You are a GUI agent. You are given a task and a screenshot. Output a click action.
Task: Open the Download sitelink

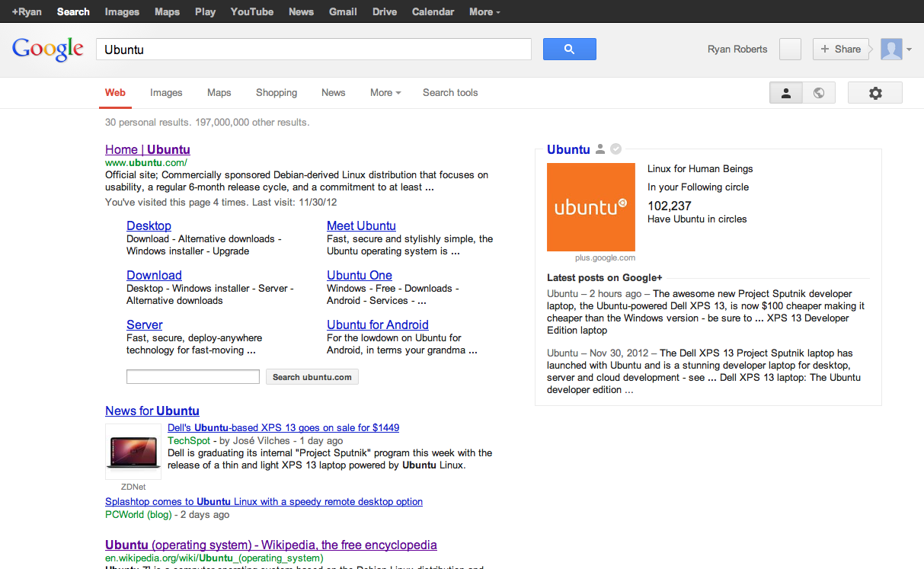[x=154, y=275]
